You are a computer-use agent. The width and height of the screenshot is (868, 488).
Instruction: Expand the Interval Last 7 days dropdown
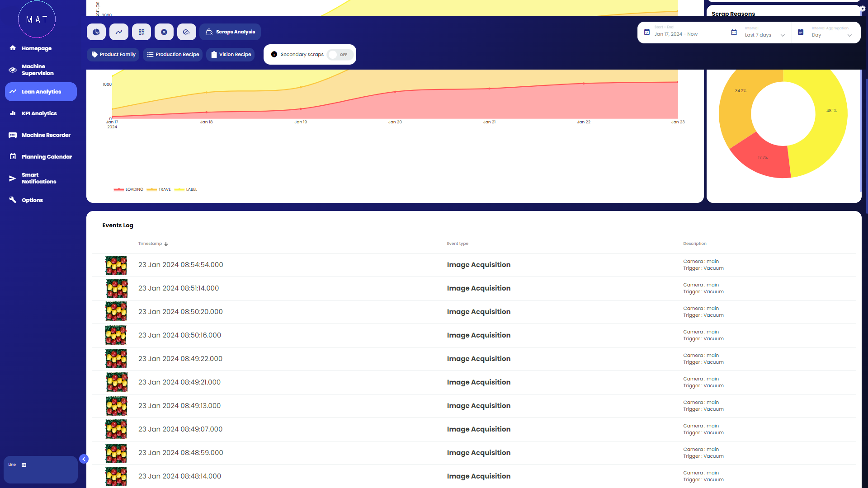point(764,35)
